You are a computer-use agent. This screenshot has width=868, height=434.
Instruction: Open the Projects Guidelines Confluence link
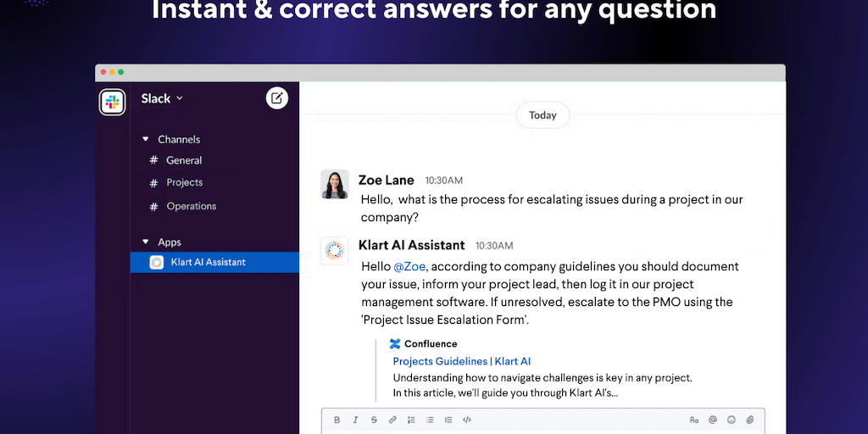point(461,361)
